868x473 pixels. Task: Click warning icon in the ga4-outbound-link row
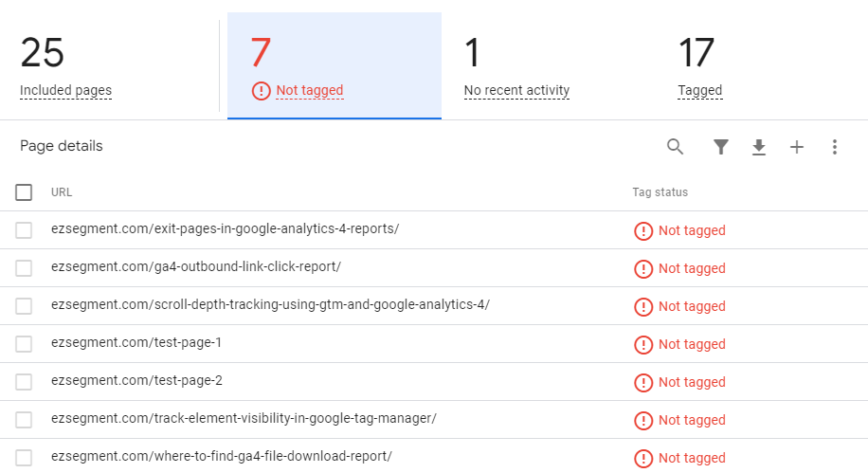pyautogui.click(x=643, y=268)
